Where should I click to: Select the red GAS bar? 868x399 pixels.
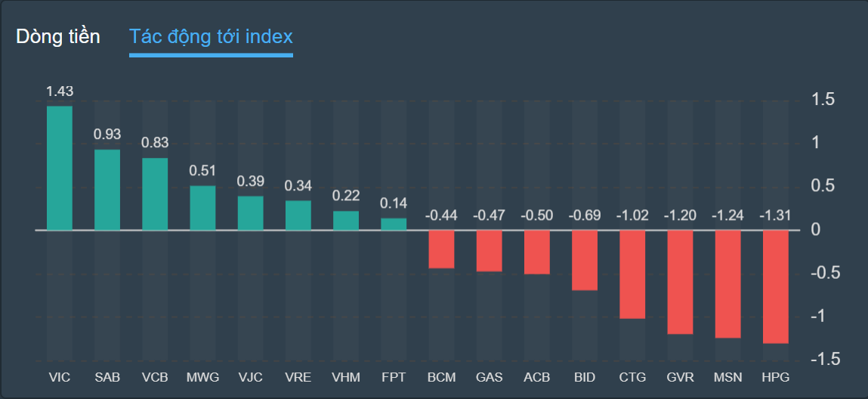click(489, 250)
